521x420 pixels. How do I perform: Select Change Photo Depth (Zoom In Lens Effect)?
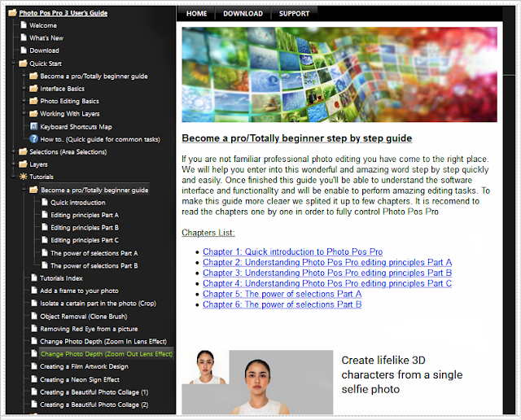point(103,341)
